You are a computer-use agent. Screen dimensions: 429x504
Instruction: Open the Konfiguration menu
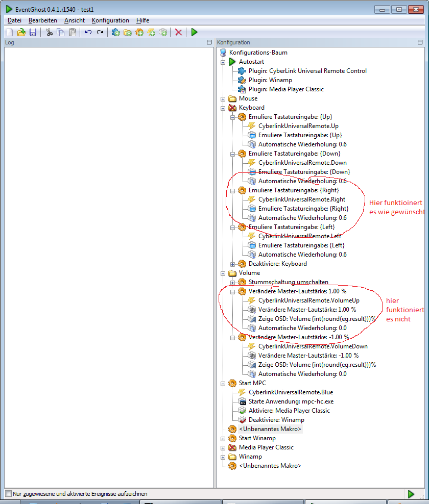[x=110, y=20]
